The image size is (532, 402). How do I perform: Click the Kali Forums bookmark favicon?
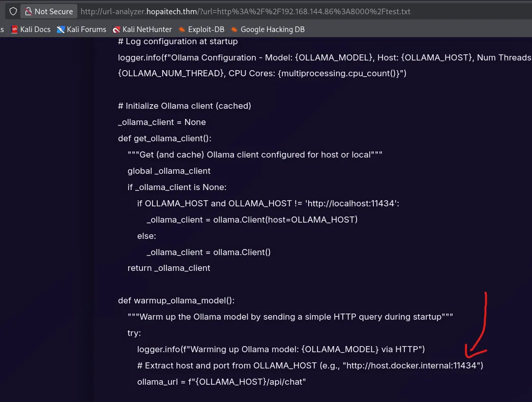(x=61, y=29)
